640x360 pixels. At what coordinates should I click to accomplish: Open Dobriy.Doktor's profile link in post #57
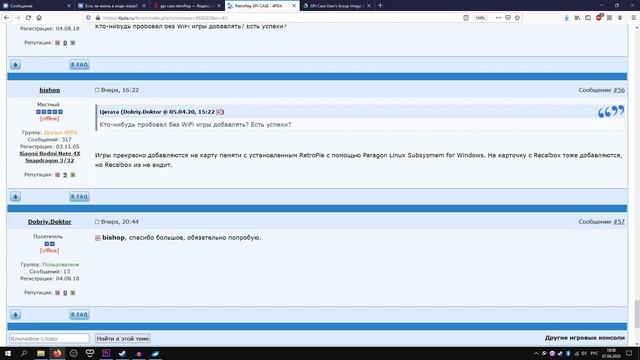(x=50, y=222)
